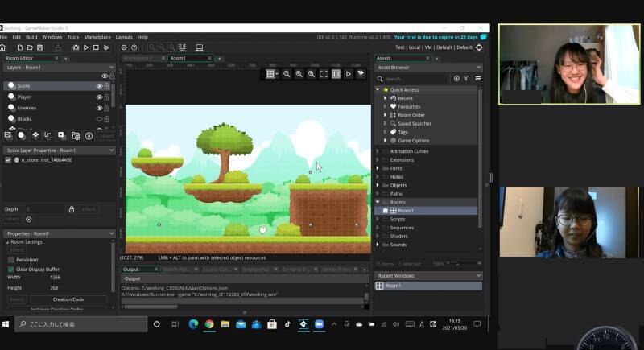Open the Build menu
The image size is (644, 350).
tap(31, 37)
